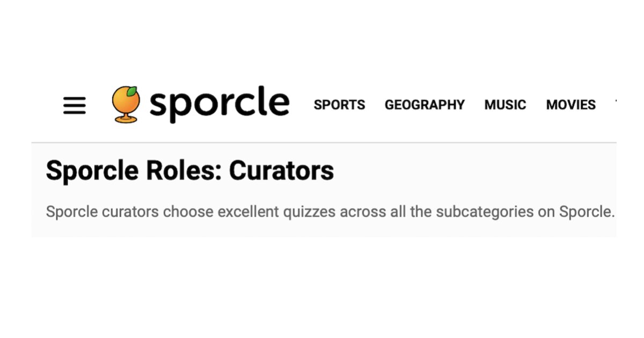Click the word "excellent" in the description
Viewport: 644px width, 338px height.
248,212
